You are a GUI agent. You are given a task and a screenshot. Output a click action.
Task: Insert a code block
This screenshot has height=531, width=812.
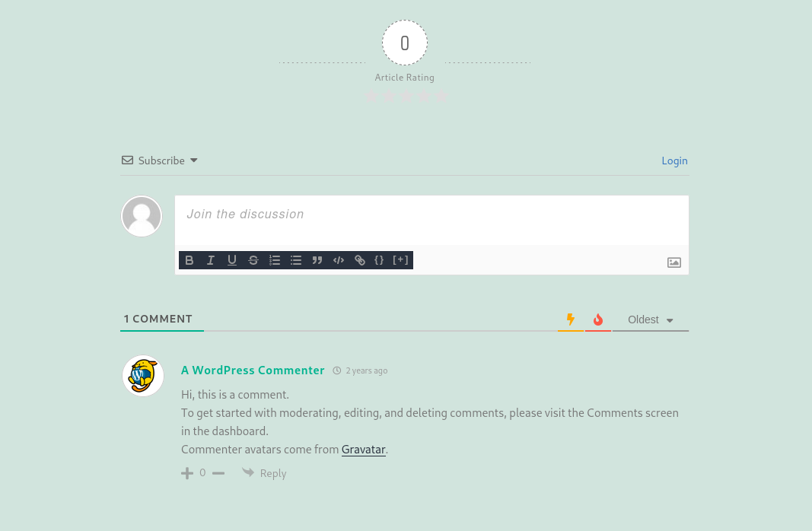[x=339, y=260]
